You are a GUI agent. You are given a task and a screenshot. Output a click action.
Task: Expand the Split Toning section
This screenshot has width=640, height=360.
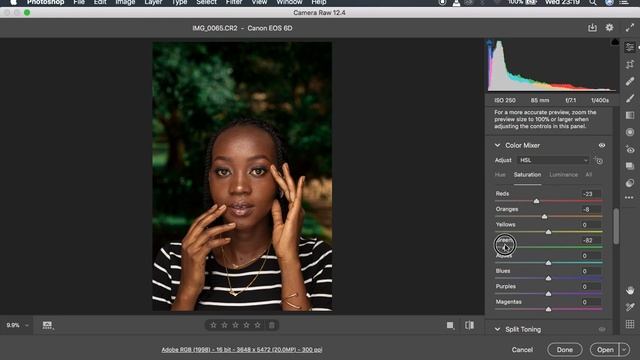497,329
